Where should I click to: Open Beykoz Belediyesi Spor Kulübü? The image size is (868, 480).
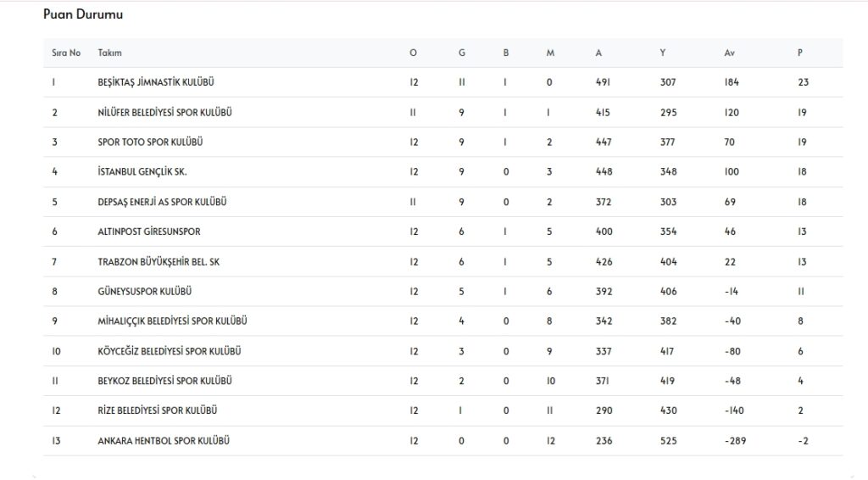(x=164, y=381)
